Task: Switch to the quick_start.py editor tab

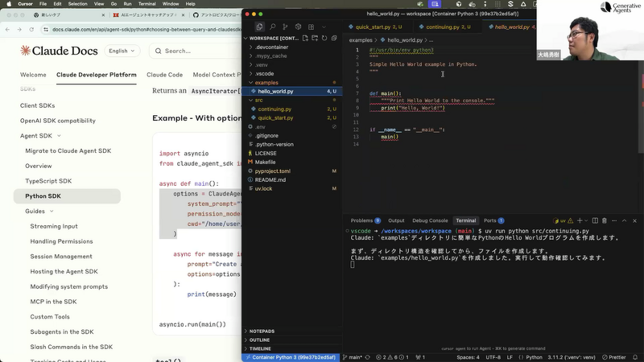Action: click(x=375, y=26)
